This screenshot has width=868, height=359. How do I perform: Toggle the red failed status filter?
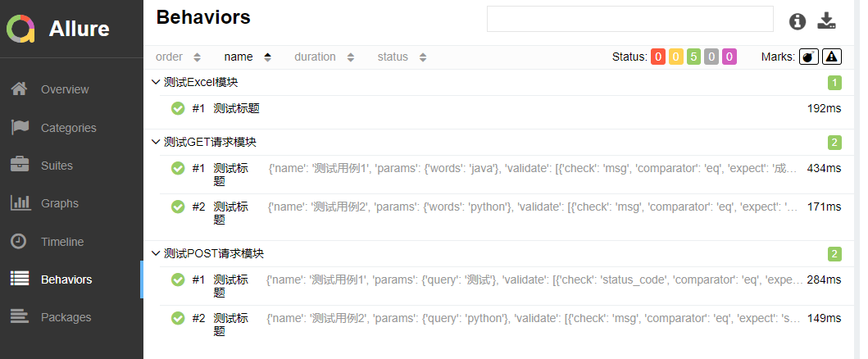(x=657, y=57)
